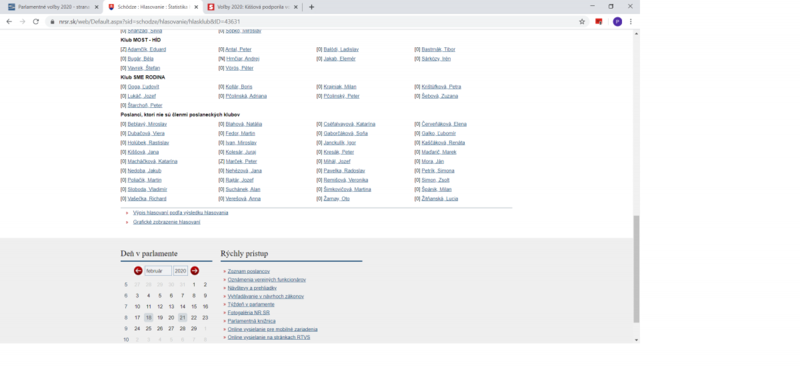Open Grafické zobrazenie hlasovaní link

pyautogui.click(x=167, y=222)
